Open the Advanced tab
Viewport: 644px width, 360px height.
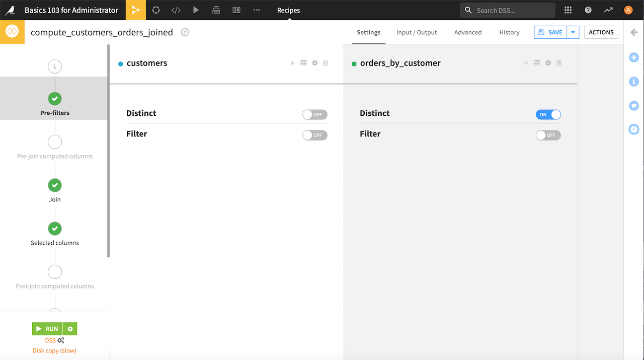pyautogui.click(x=467, y=32)
